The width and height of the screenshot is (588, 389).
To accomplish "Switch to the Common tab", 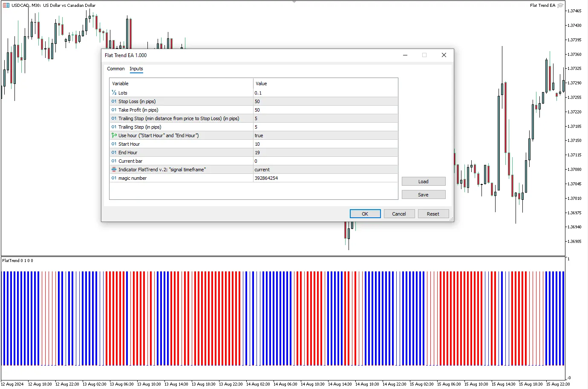I will point(116,69).
